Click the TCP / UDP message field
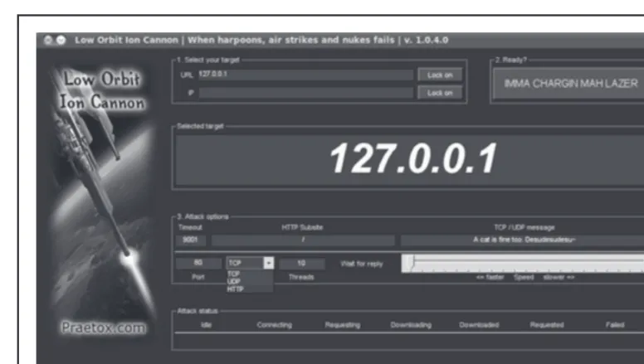The width and height of the screenshot is (644, 364). tap(523, 240)
